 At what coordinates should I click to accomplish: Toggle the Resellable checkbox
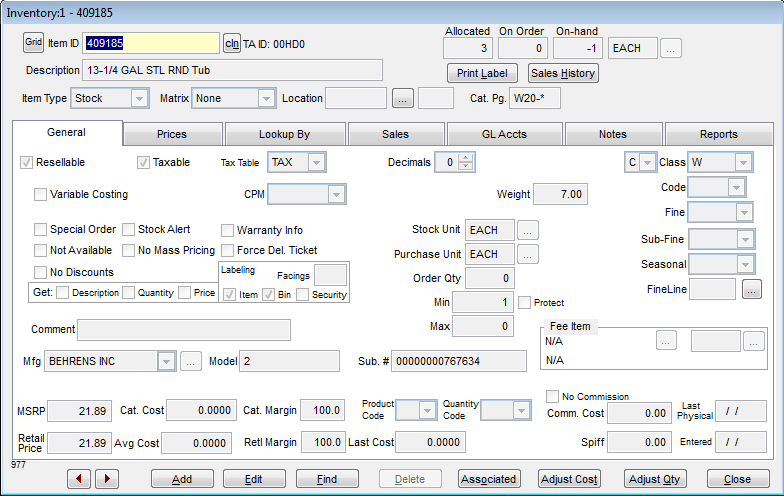pyautogui.click(x=26, y=162)
